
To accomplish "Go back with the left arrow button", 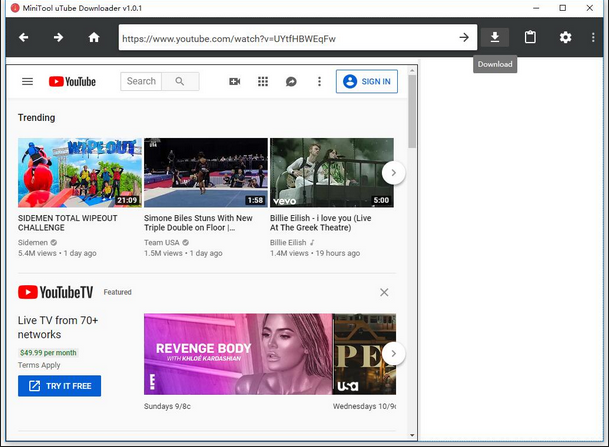I will [x=24, y=37].
